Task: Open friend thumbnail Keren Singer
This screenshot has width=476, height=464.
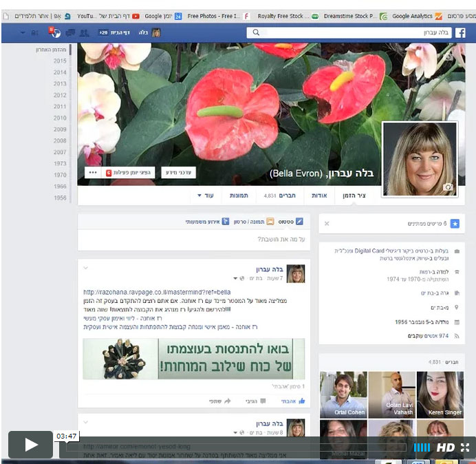Action: 440,394
